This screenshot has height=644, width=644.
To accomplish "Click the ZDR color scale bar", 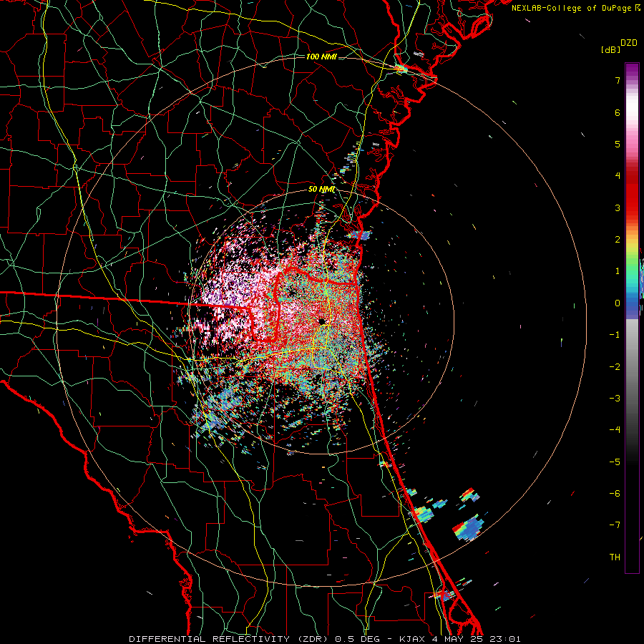I will point(632,318).
